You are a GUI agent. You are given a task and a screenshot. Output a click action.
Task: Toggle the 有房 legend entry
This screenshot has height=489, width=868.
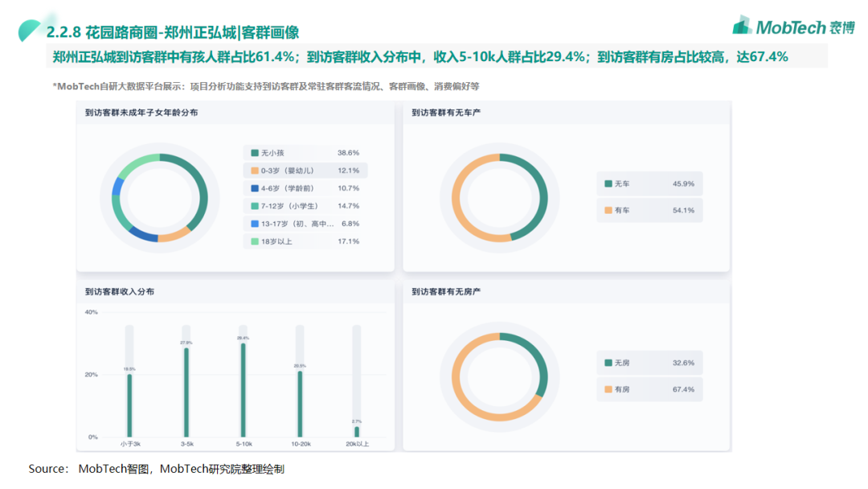coord(649,389)
